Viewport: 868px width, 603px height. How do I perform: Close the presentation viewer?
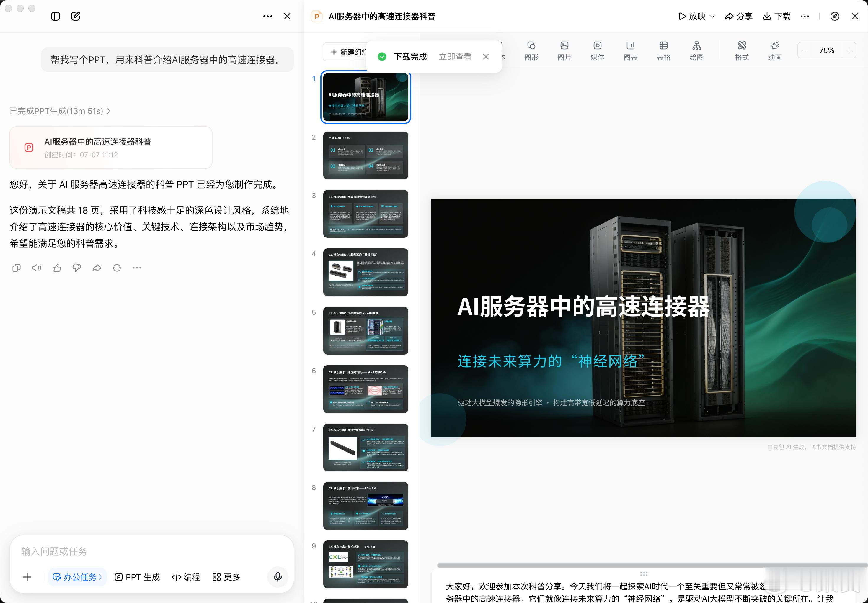855,16
